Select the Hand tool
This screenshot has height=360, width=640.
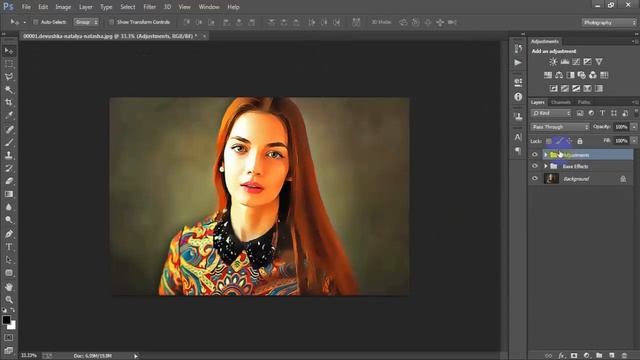[x=9, y=287]
